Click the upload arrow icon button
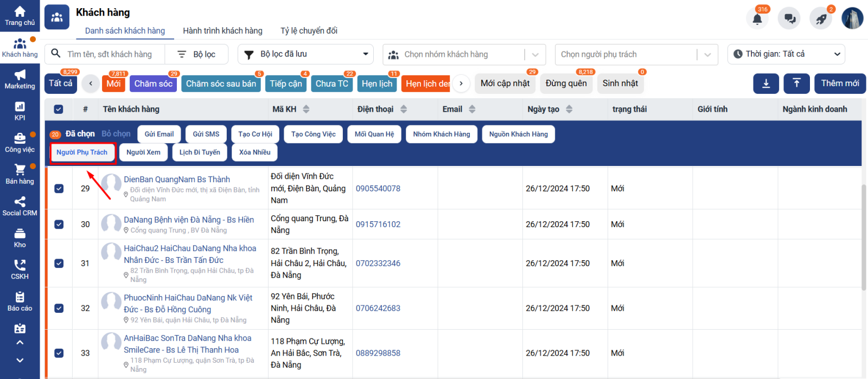This screenshot has height=379, width=868. tap(796, 83)
